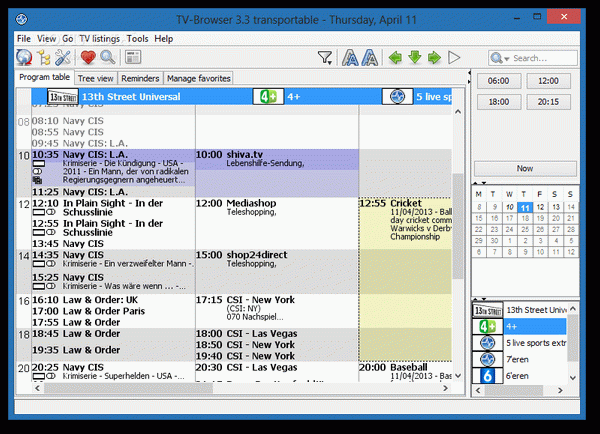Click the scroll-to-now play triangle icon
This screenshot has height=434, width=600.
[x=454, y=58]
